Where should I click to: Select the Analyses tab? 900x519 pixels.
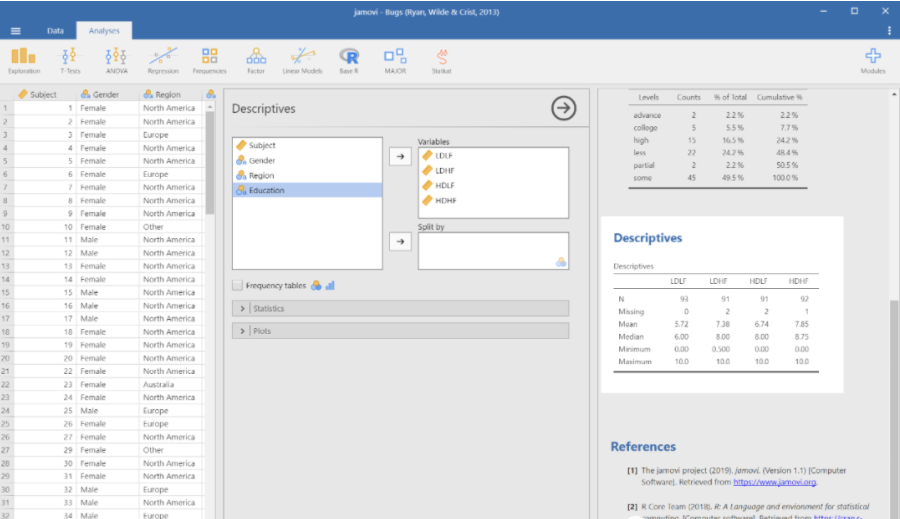(x=103, y=31)
